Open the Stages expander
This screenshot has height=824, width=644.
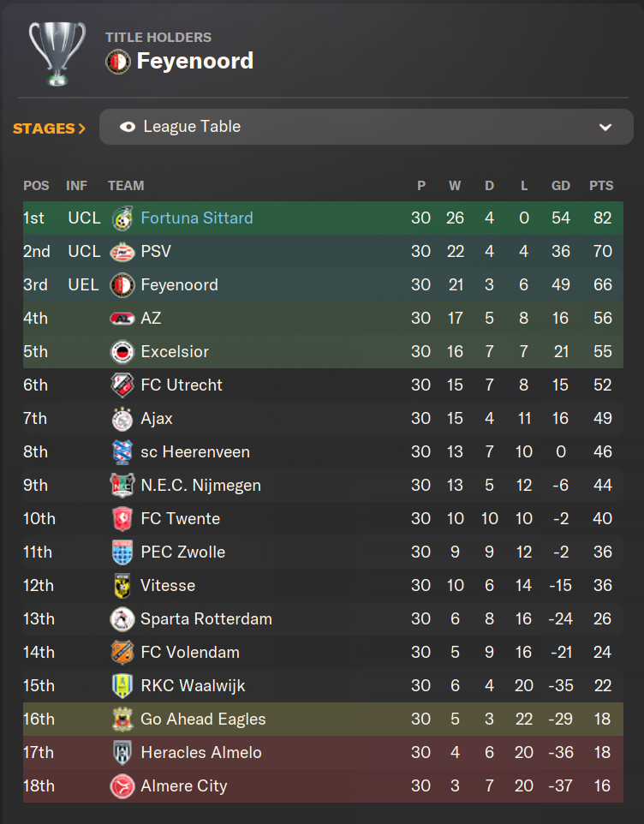coord(49,128)
